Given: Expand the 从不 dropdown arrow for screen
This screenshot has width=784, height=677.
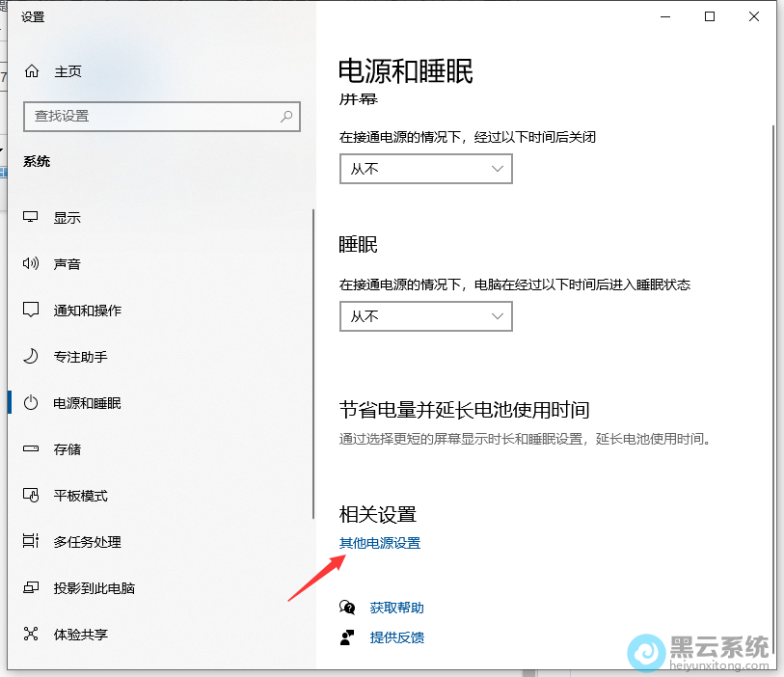Looking at the screenshot, I should click(x=499, y=169).
